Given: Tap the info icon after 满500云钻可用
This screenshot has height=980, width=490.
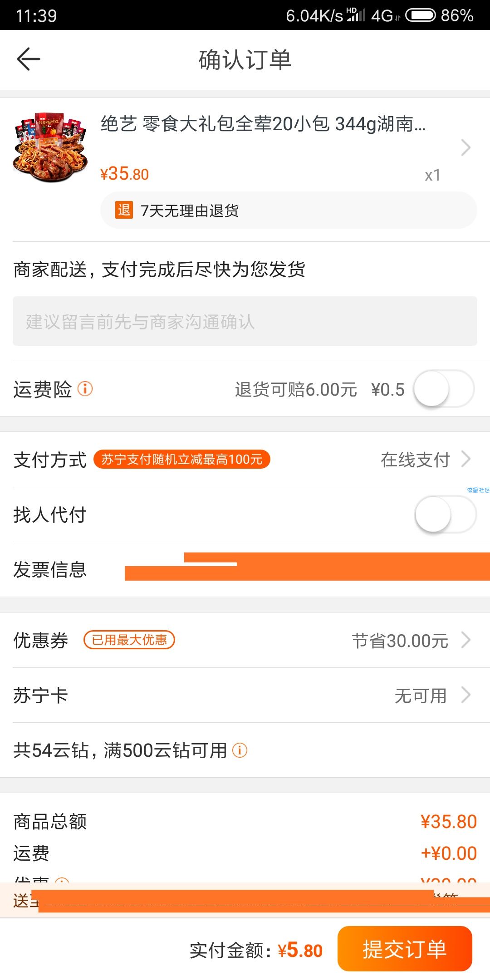Looking at the screenshot, I should tap(240, 750).
